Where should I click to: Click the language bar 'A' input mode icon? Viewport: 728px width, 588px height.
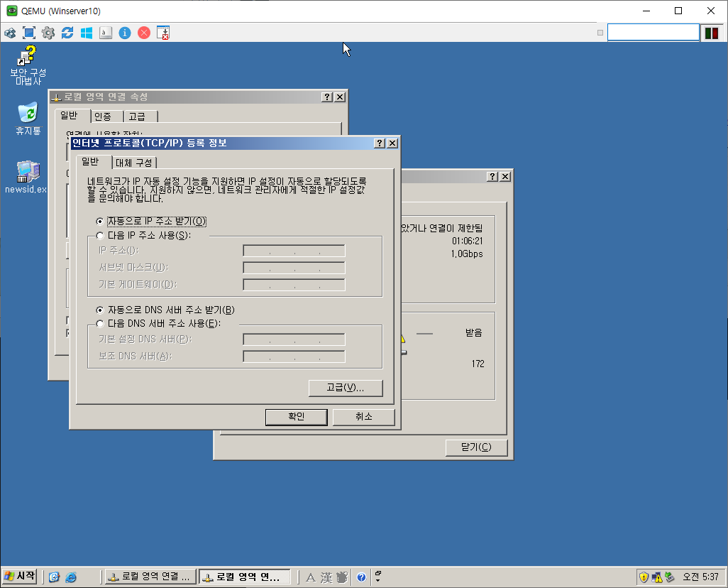coord(311,578)
